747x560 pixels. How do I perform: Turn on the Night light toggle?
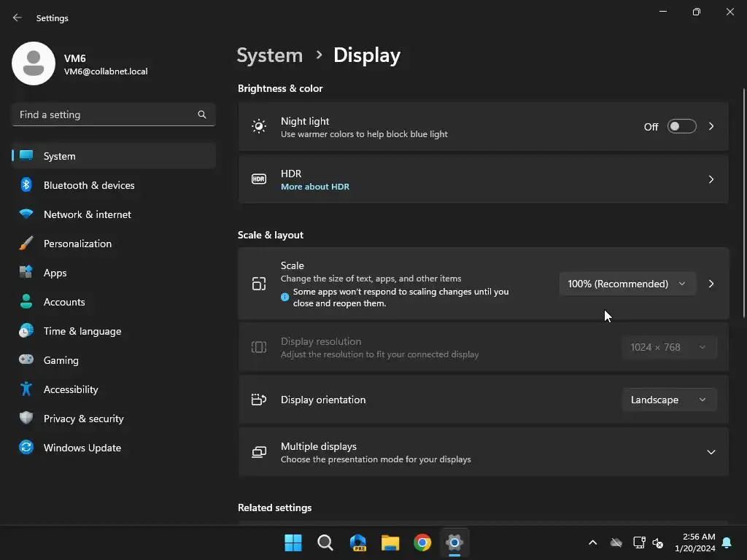(x=682, y=126)
